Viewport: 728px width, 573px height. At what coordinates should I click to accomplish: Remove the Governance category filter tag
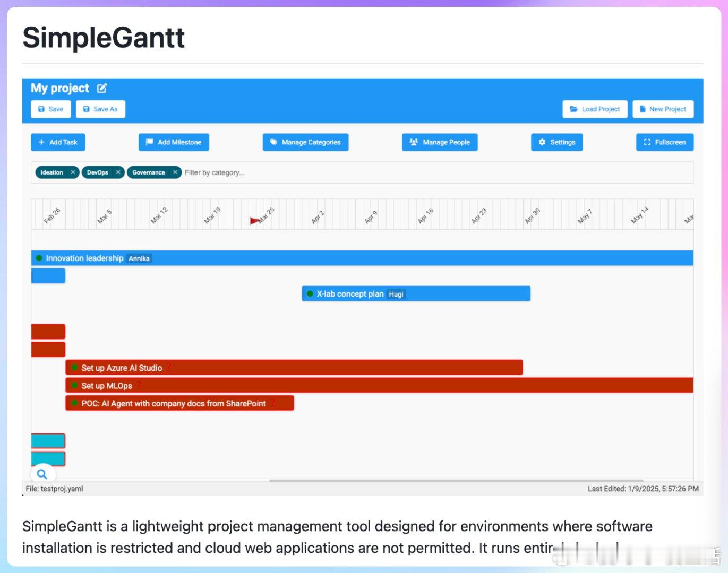pyautogui.click(x=175, y=172)
